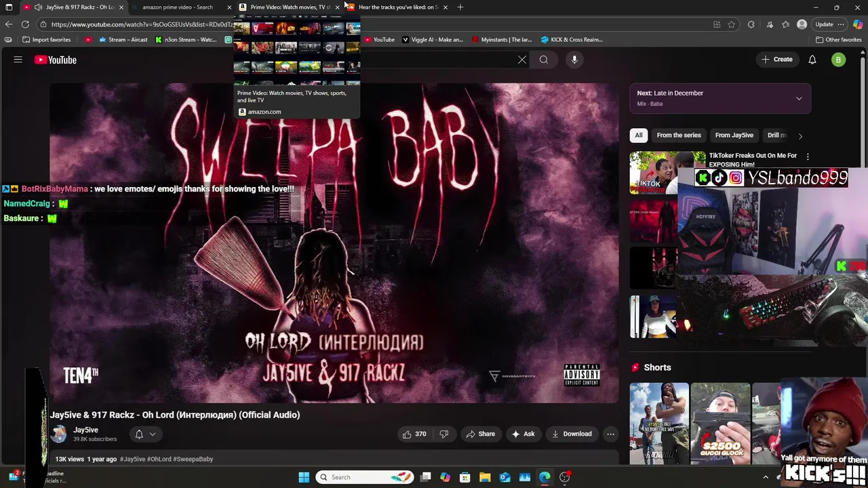Click the Ask button below video
Image resolution: width=868 pixels, height=488 pixels.
(523, 434)
